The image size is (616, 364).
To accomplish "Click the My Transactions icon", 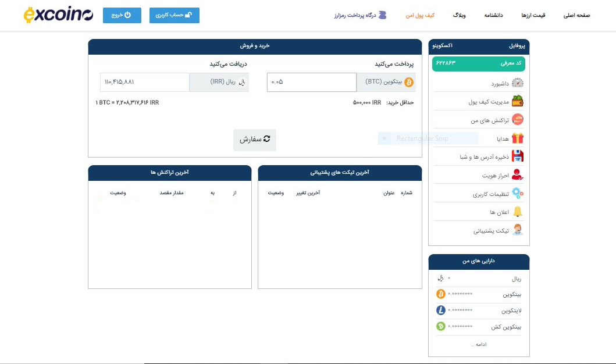I will coord(517,119).
